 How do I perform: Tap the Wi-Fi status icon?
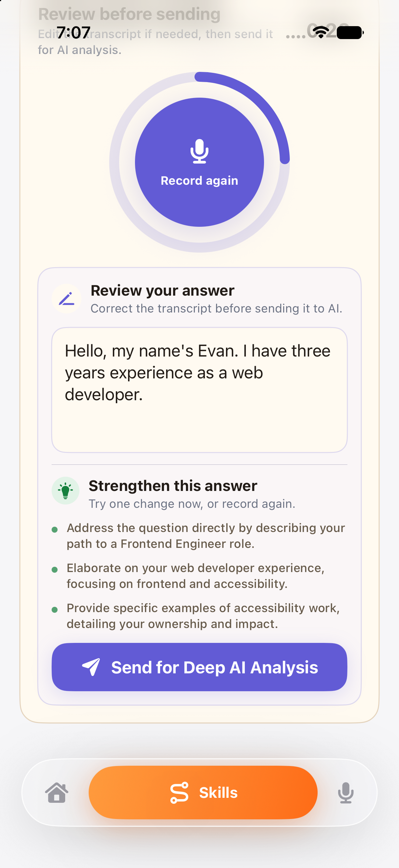click(x=321, y=32)
